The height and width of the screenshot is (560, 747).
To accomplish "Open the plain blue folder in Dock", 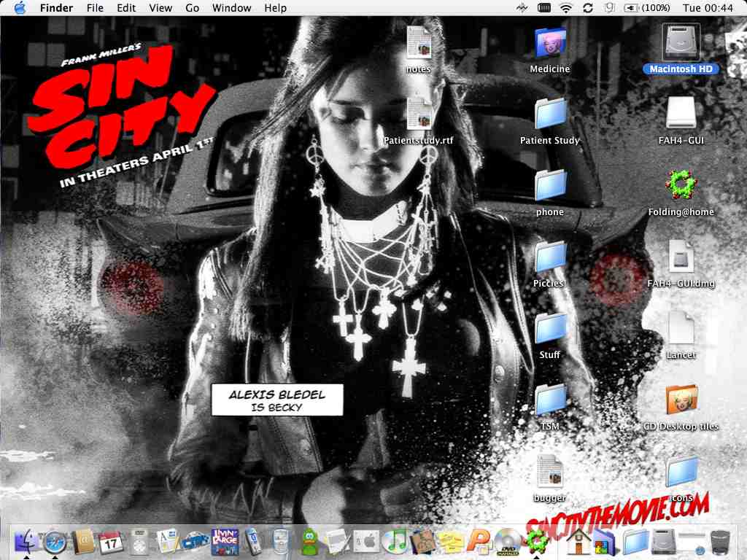I will click(635, 542).
